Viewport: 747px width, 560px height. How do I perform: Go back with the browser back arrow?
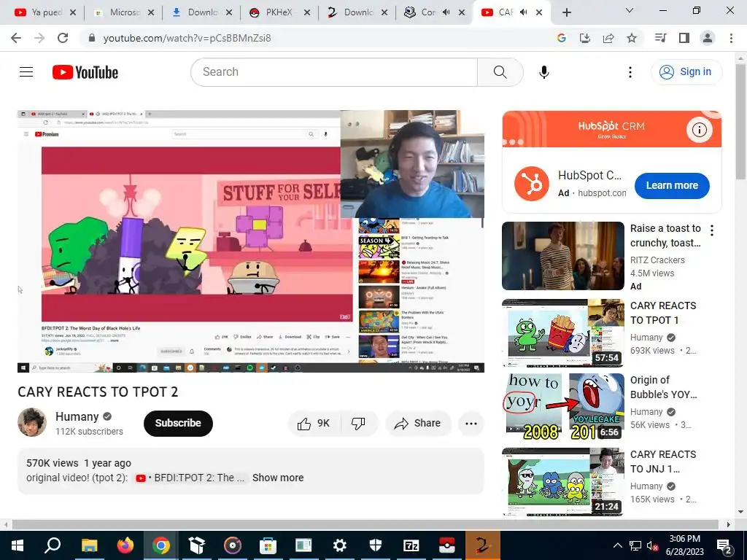click(16, 38)
